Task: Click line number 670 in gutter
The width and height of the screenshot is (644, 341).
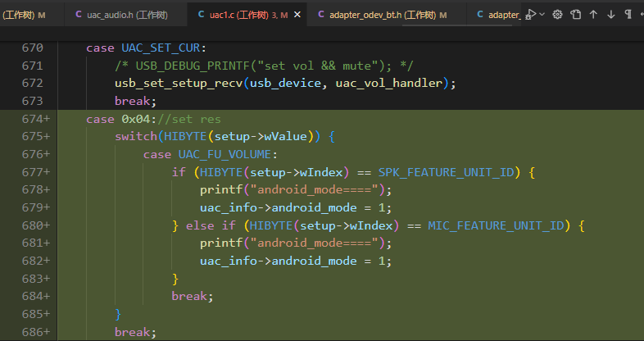Action: (32, 48)
